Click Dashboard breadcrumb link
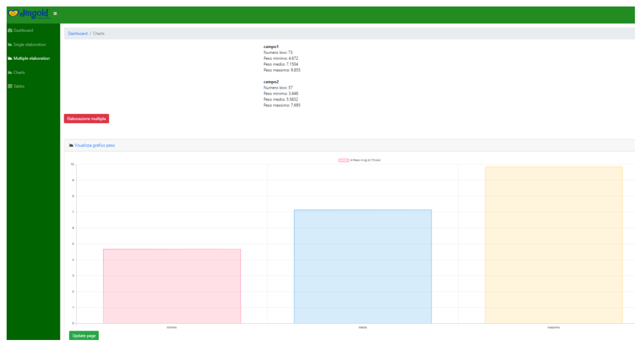The height and width of the screenshot is (346, 644). point(78,33)
